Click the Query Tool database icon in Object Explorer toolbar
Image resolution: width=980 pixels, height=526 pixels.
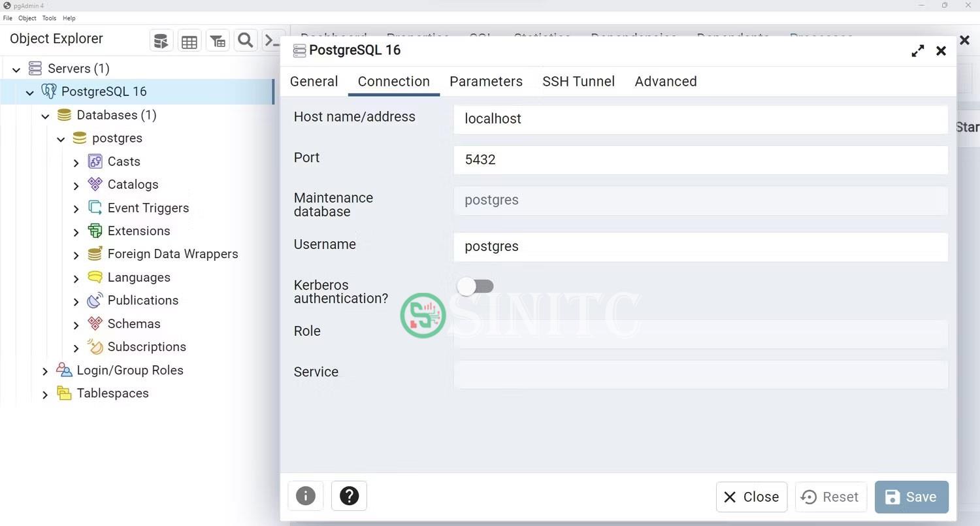(161, 41)
